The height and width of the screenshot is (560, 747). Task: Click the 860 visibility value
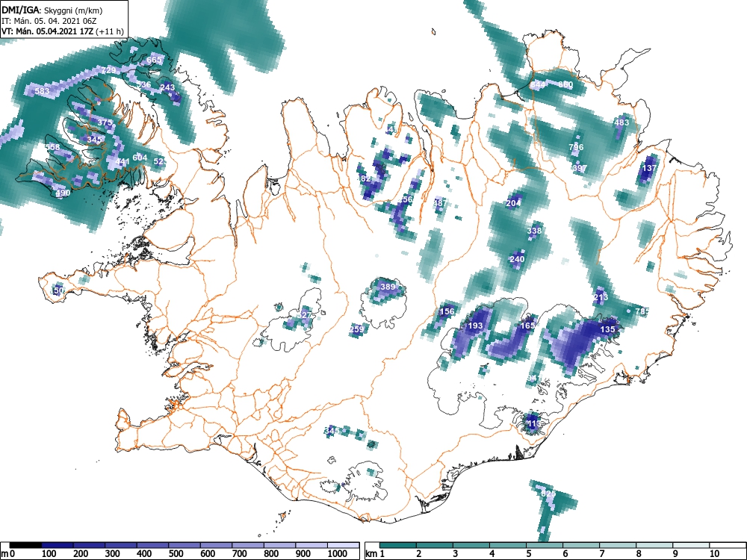coord(565,85)
